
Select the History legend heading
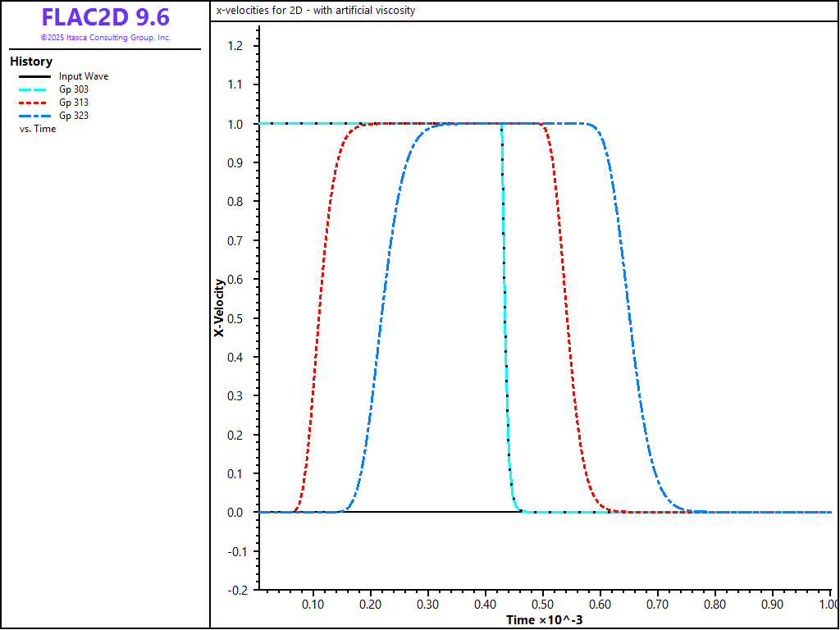coord(31,62)
